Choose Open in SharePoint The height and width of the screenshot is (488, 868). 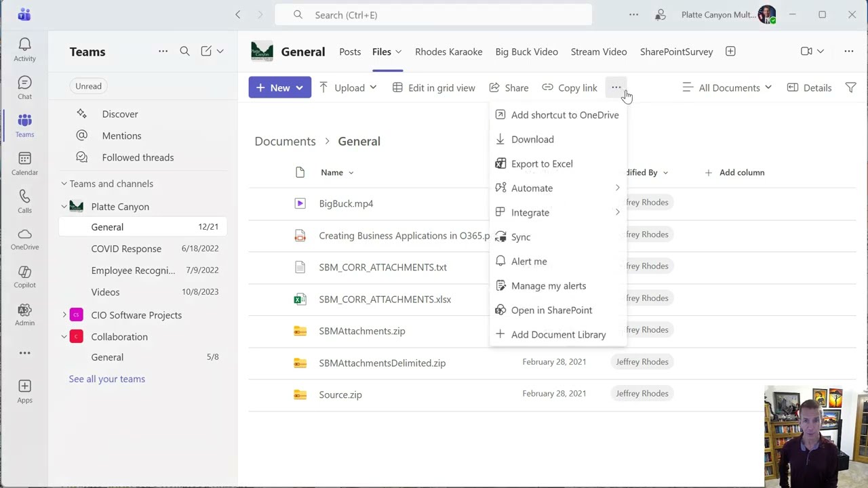(558, 310)
